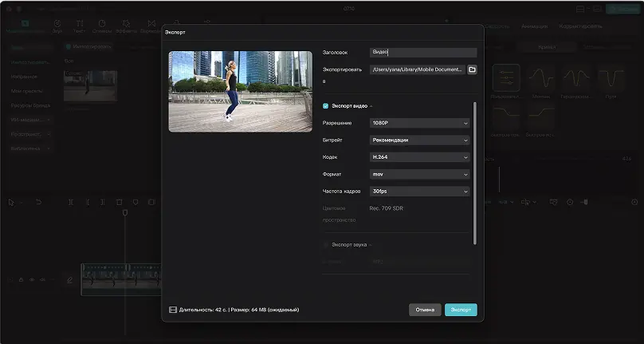Expand the Библиотека sidebar item

tap(30, 148)
